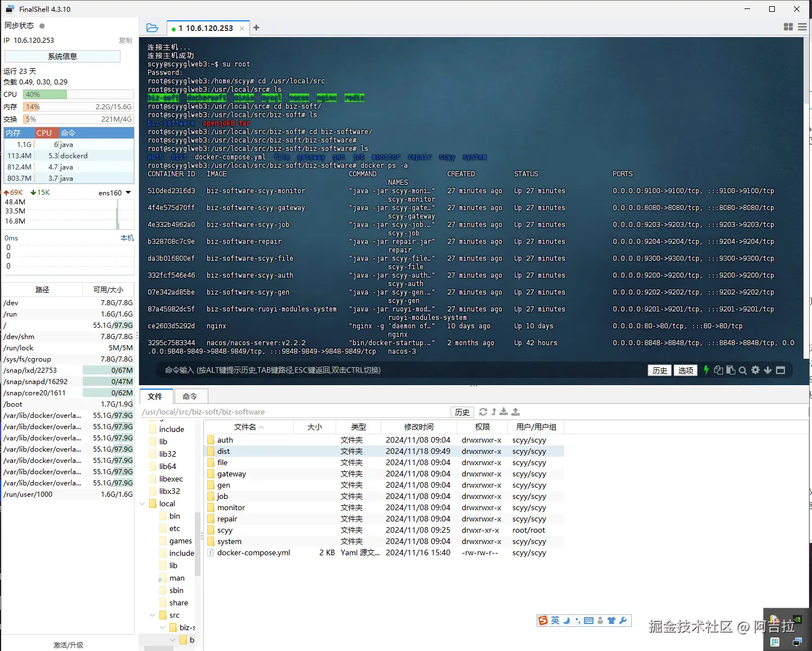Viewport: 812px width, 651px height.
Task: Open network interface ens160 dropdown
Action: tap(128, 193)
